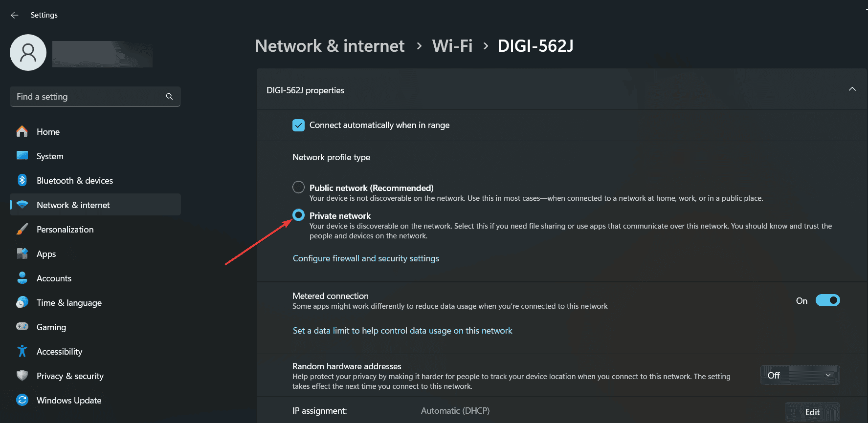Open Configure firewall and security settings link

click(x=366, y=258)
